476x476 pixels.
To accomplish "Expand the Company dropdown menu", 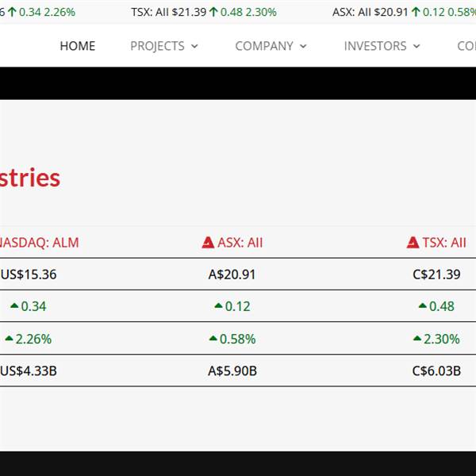I will 271,46.
